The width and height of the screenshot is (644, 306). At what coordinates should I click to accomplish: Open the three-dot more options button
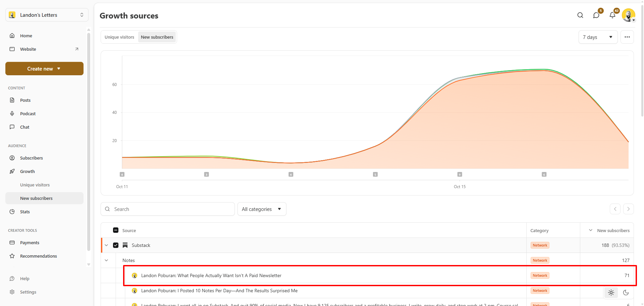627,37
